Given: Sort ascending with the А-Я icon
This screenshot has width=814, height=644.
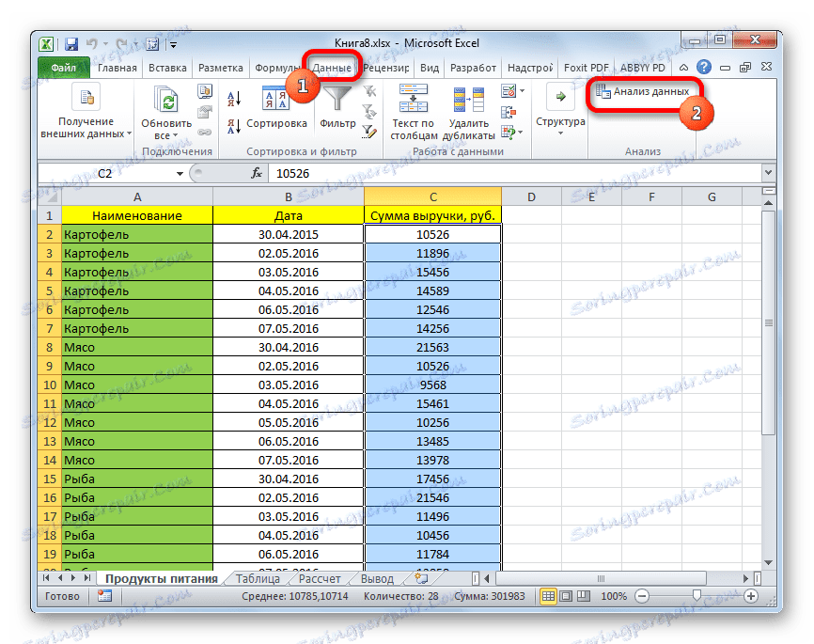Looking at the screenshot, I should click(x=231, y=97).
